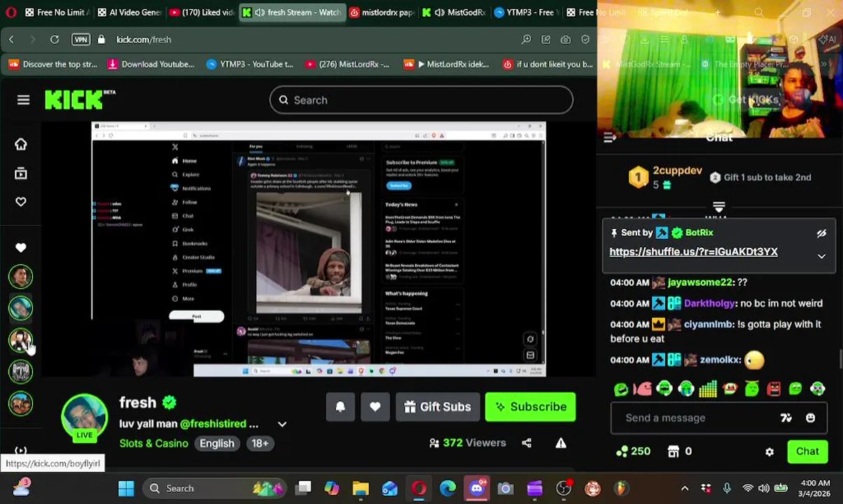
Task: Switch to MistGodRx Kick tab
Action: [x=455, y=13]
